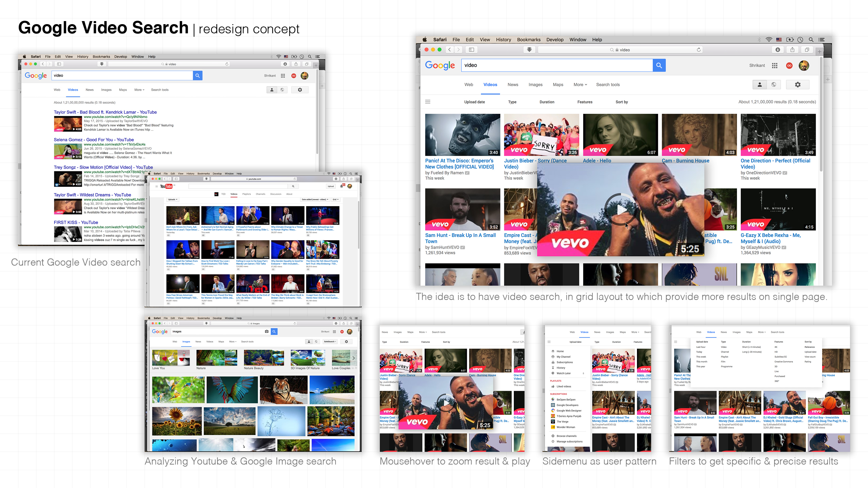Click the play button on the zoomed DJ Khaled preview in the large window
868x488 pixels.
[x=621, y=209]
